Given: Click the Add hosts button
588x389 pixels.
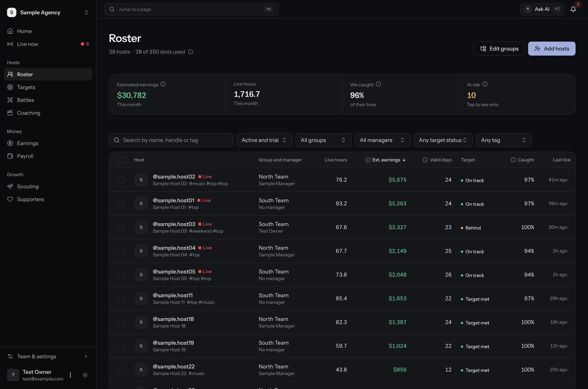Looking at the screenshot, I should tap(551, 49).
